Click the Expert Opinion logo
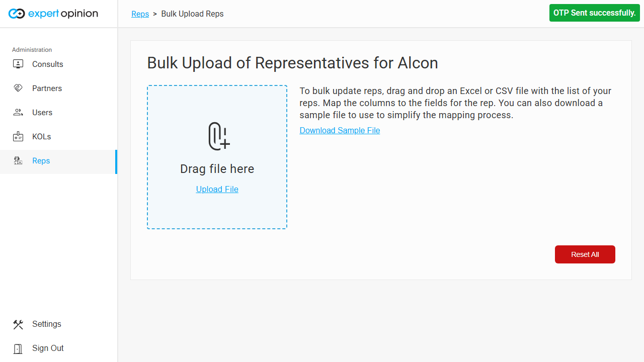Image resolution: width=644 pixels, height=362 pixels. point(53,14)
